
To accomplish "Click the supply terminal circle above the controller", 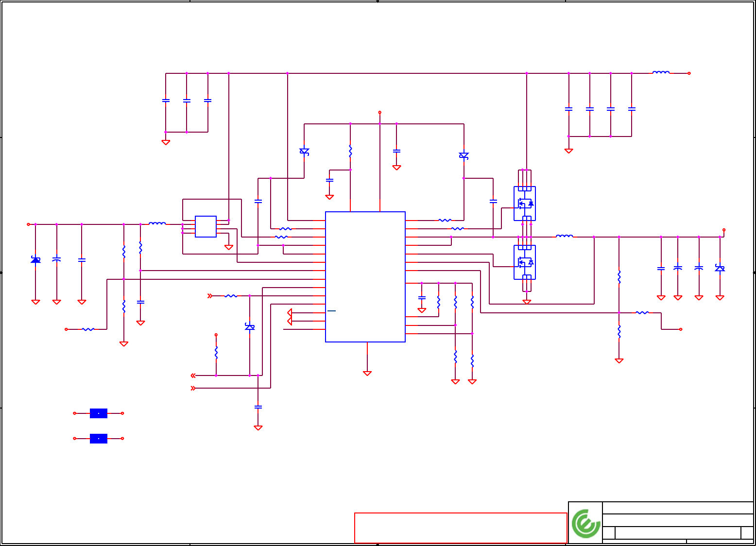I will (x=380, y=112).
